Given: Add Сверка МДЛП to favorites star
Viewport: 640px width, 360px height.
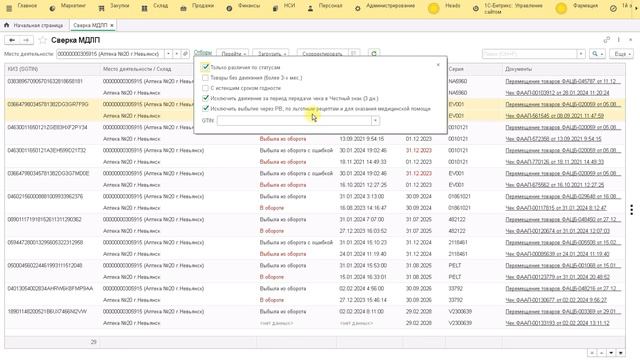Looking at the screenshot, I should click(x=42, y=40).
